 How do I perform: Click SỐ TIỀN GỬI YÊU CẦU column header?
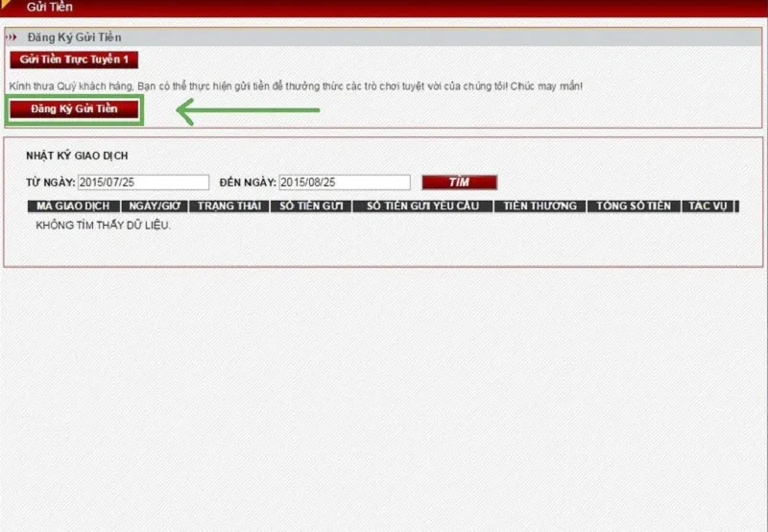(422, 206)
